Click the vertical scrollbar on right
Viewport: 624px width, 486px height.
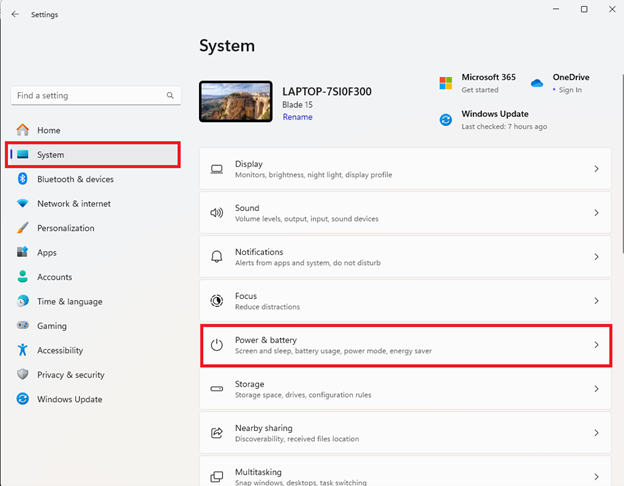(622, 163)
